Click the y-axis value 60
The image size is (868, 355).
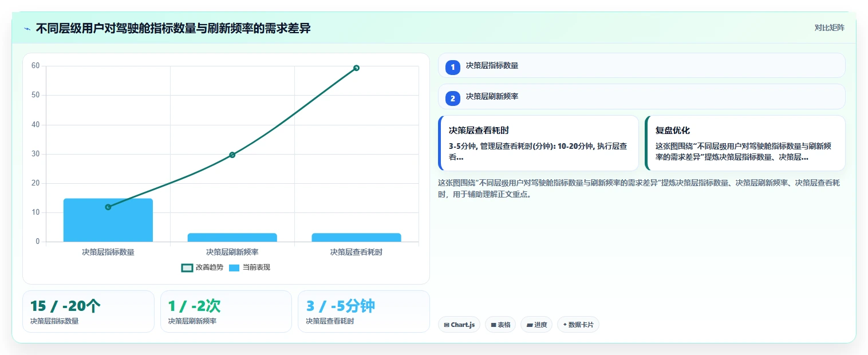pyautogui.click(x=35, y=66)
